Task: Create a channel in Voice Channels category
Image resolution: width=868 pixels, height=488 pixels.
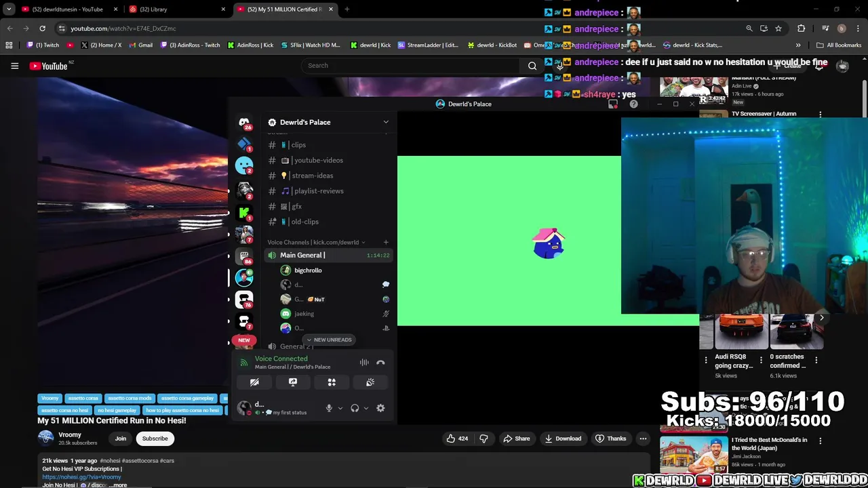Action: [386, 242]
